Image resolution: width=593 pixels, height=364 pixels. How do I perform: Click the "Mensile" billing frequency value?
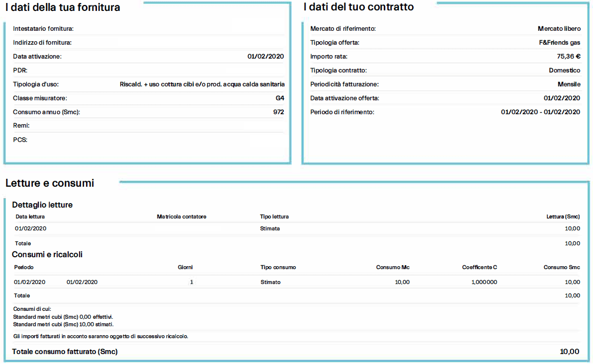click(x=568, y=84)
